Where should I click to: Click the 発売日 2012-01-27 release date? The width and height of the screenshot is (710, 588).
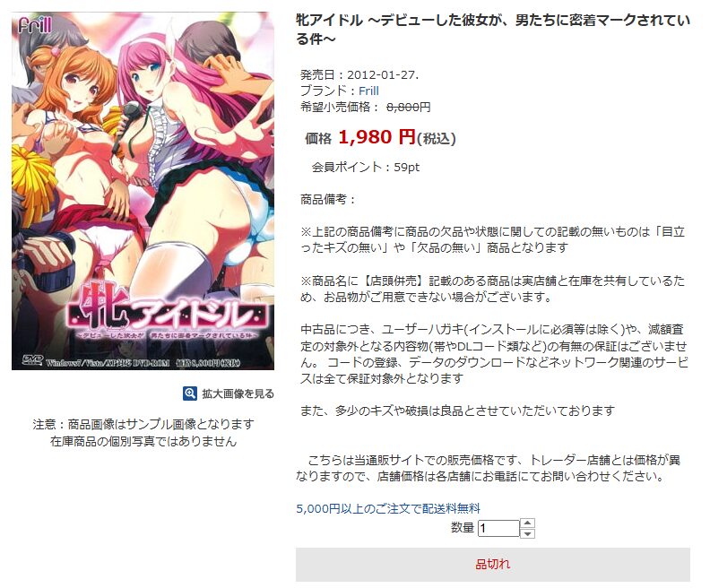pyautogui.click(x=359, y=74)
